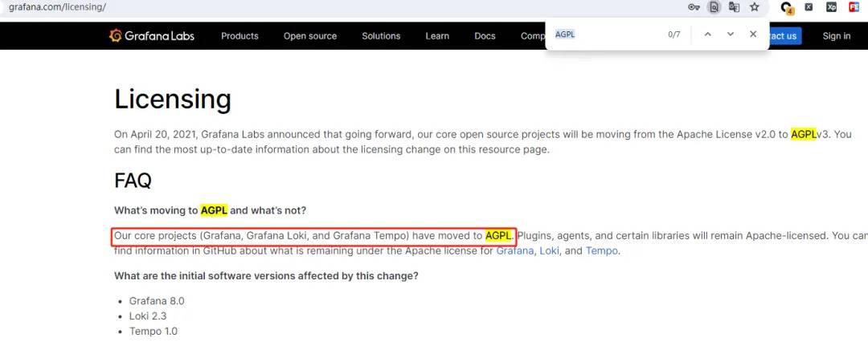Open the translate page icon

click(734, 7)
